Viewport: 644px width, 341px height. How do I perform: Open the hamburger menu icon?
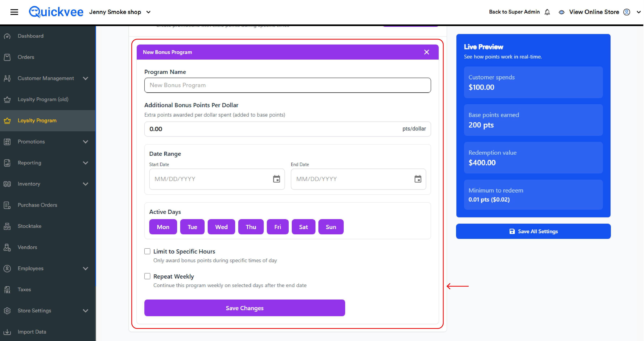[x=14, y=12]
